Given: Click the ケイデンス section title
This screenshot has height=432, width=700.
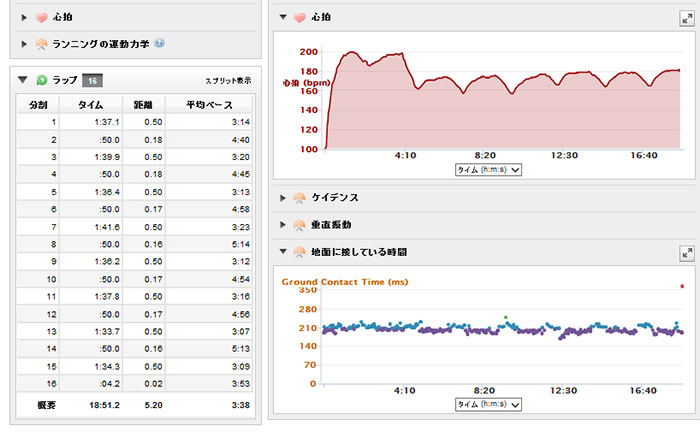Looking at the screenshot, I should (335, 198).
